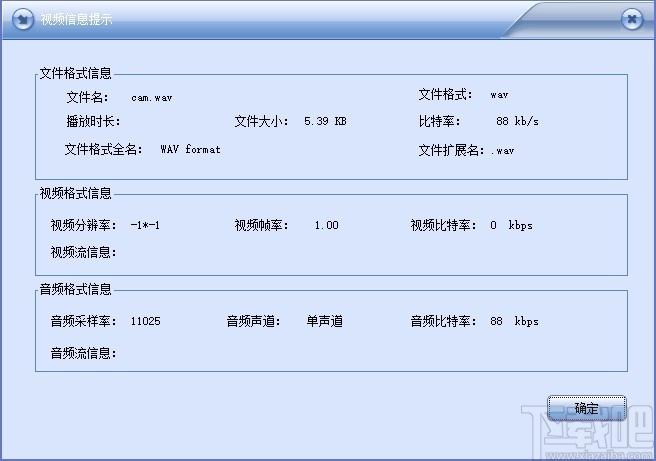
Task: Click the video bitrate value 0 kbps
Action: click(511, 225)
